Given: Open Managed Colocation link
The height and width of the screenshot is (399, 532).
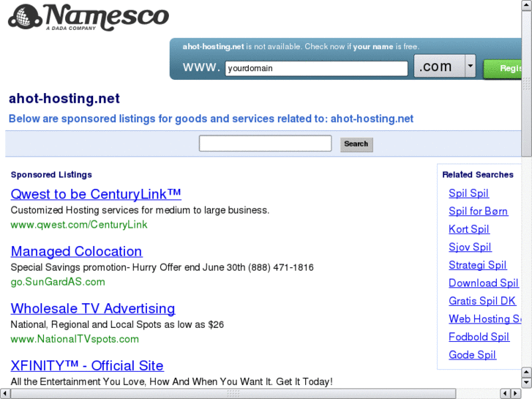Looking at the screenshot, I should 76,251.
